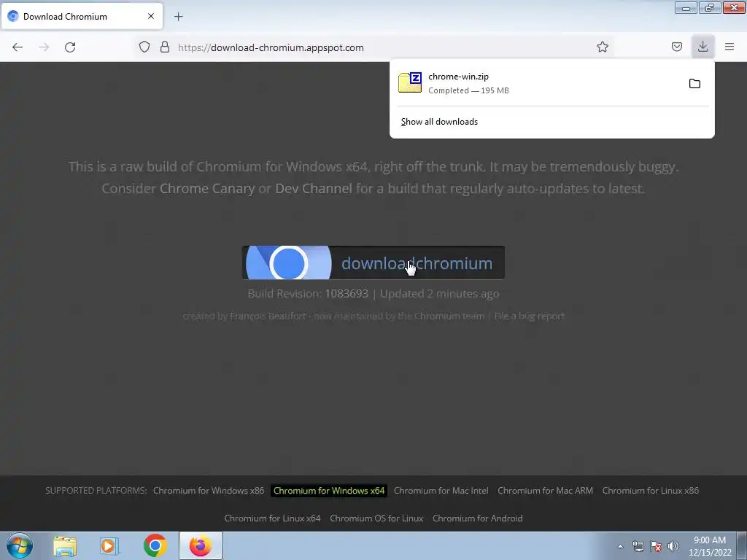Open the Action Center flag icon

656,546
